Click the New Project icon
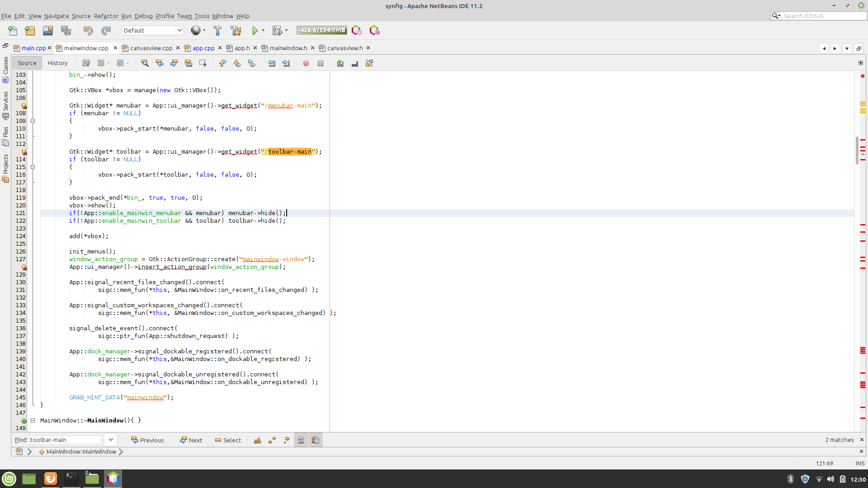 29,30
